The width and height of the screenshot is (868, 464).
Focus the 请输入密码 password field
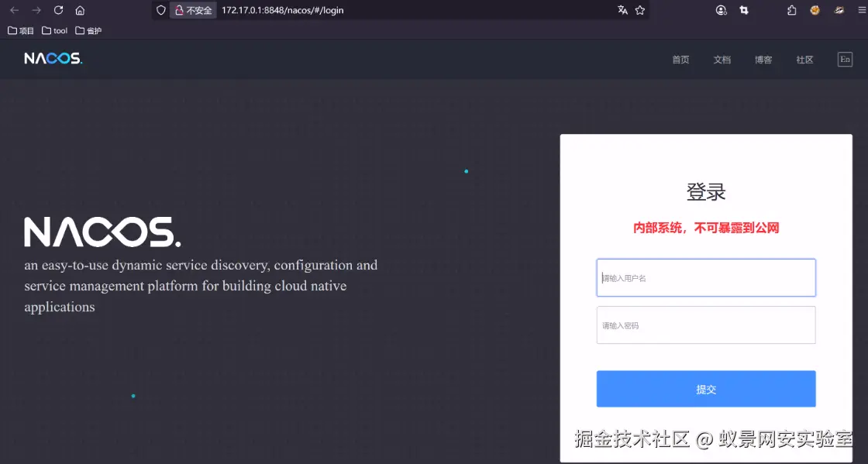[706, 325]
